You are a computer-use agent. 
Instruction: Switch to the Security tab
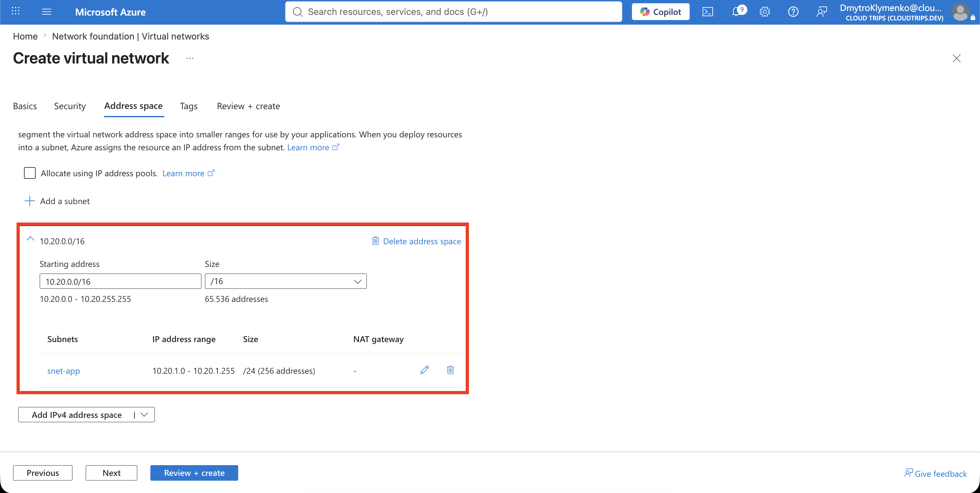click(70, 106)
